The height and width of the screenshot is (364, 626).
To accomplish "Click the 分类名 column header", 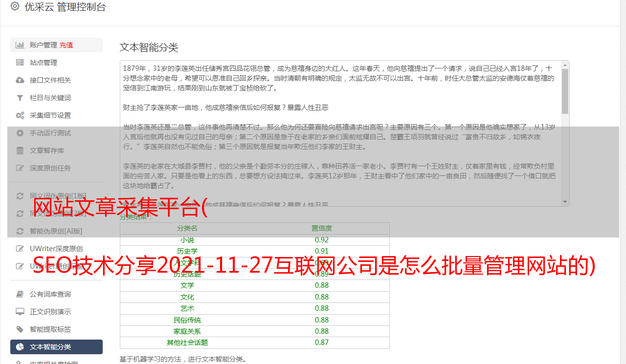I will (187, 228).
